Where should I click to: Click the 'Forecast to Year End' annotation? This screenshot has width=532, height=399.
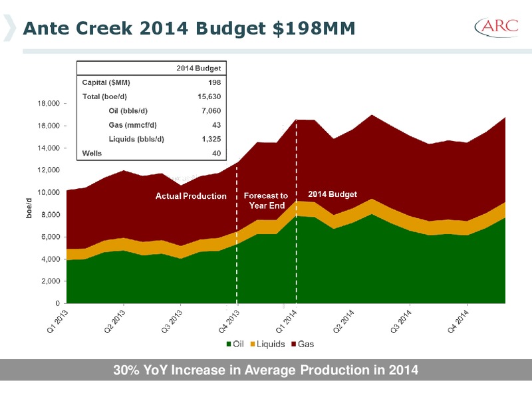[266, 201]
